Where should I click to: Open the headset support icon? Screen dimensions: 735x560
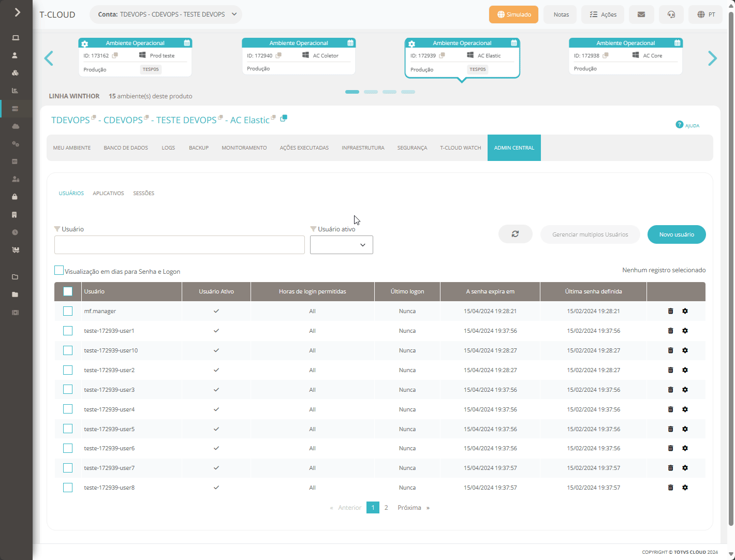click(x=671, y=14)
